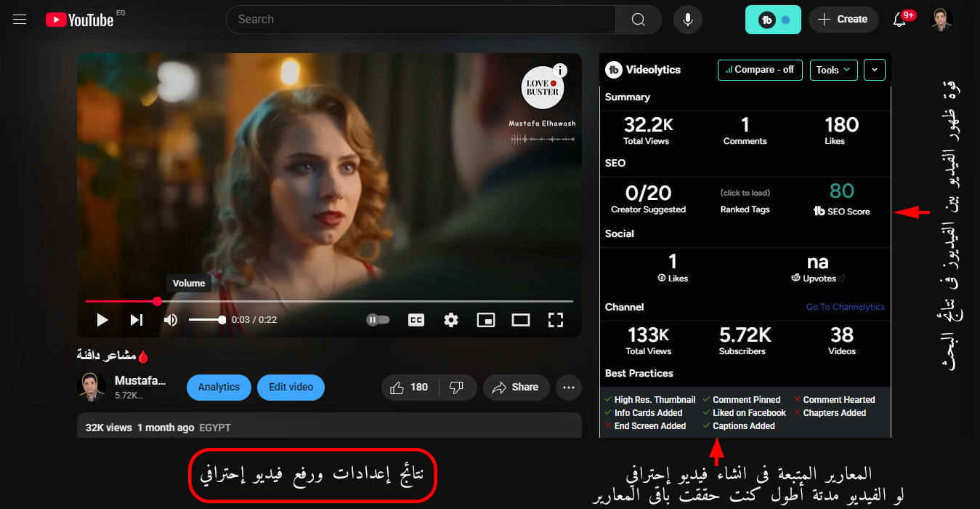The width and height of the screenshot is (980, 509).
Task: Toggle the autoplay switch
Action: click(x=378, y=320)
